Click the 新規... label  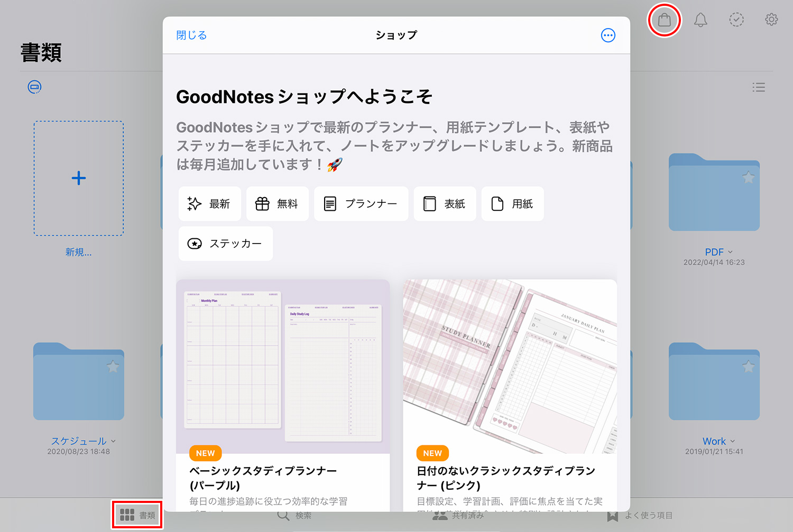pos(79,253)
